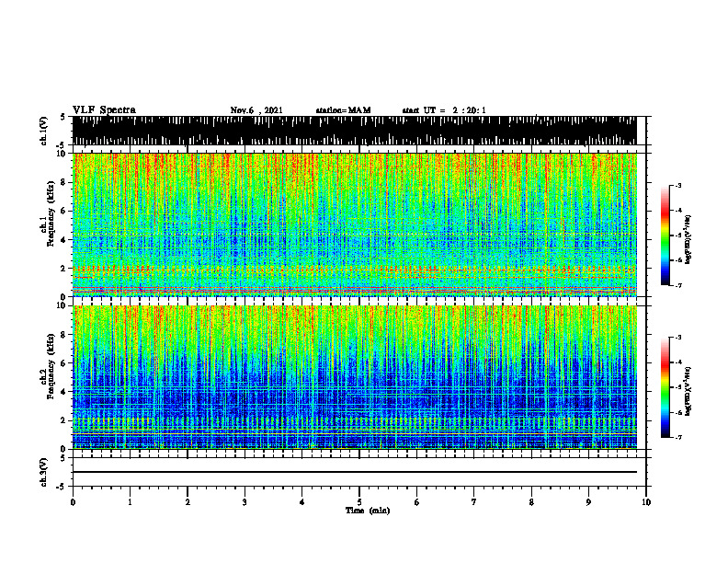
Task: Click time axis tick label '6'
Action: [416, 502]
